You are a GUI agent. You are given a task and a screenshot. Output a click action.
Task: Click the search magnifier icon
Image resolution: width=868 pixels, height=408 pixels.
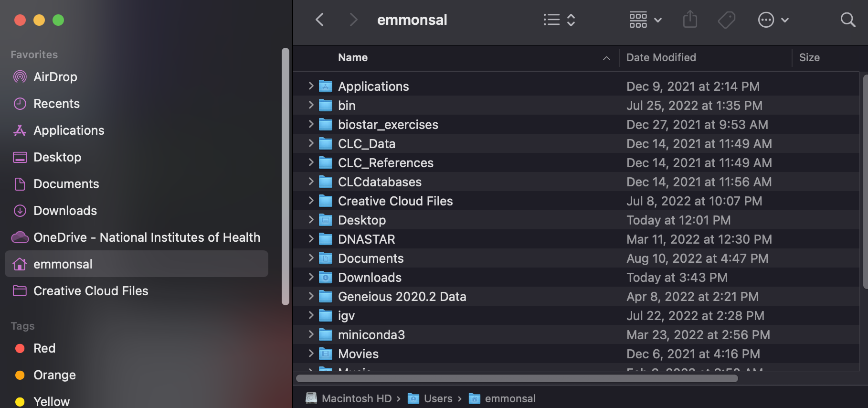tap(848, 20)
